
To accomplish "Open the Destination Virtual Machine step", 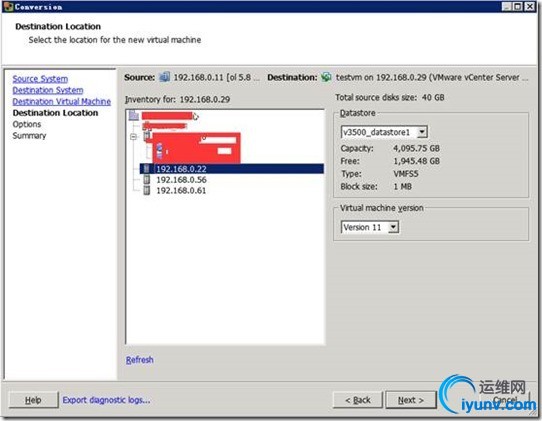I will point(62,102).
